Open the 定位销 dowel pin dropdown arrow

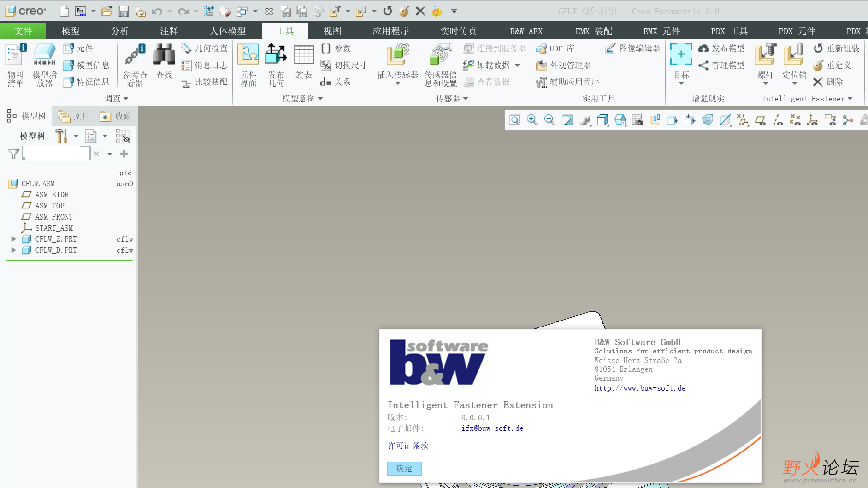tap(795, 84)
